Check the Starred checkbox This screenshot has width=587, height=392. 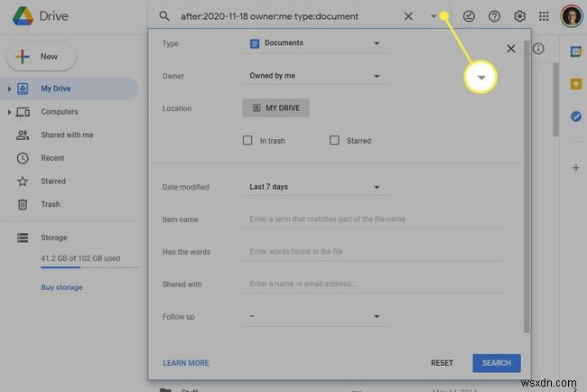tap(334, 140)
